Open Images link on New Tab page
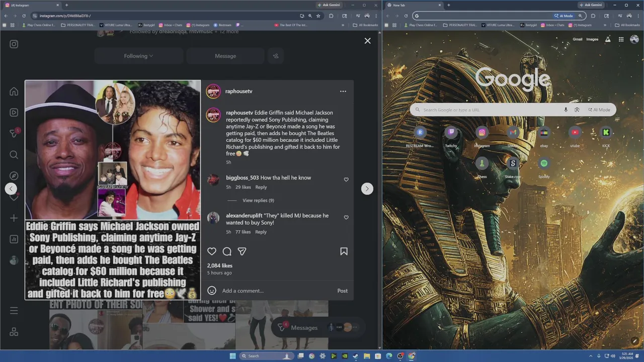 pos(593,39)
